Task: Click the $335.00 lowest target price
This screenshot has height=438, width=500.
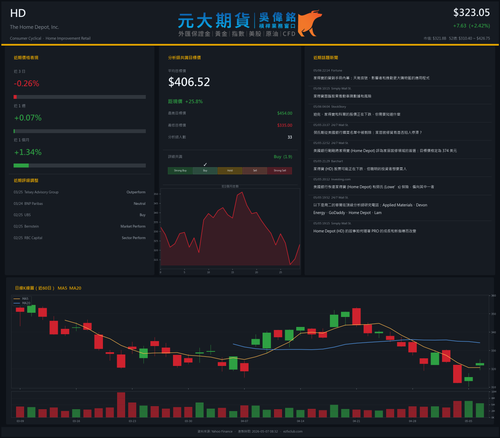Action: (285, 125)
